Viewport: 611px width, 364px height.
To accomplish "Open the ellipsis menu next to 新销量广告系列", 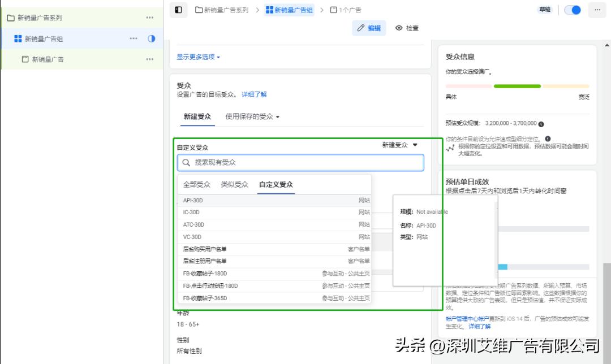I will pos(149,18).
